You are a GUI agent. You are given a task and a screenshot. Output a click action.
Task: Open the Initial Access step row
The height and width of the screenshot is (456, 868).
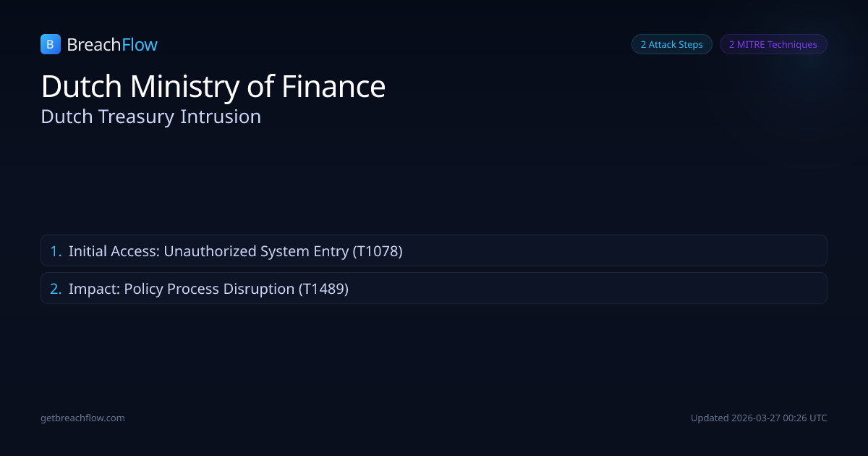point(434,250)
